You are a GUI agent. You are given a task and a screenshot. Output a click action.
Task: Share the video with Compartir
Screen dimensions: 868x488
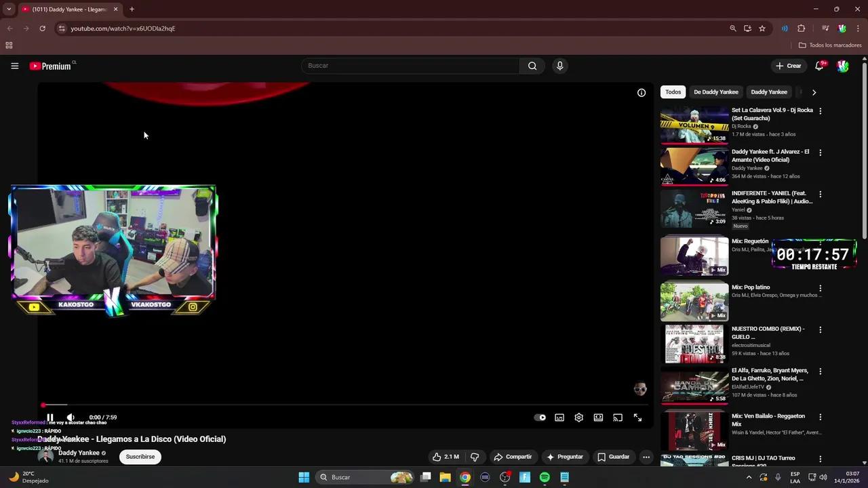(x=513, y=457)
